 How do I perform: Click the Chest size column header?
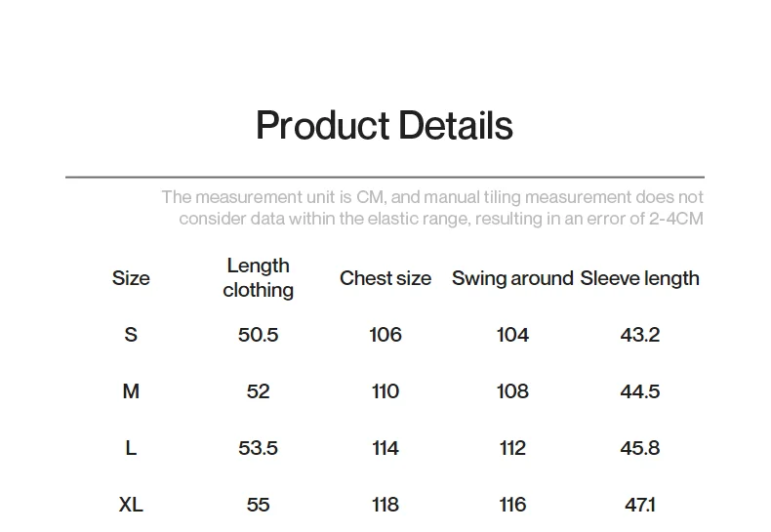click(385, 278)
